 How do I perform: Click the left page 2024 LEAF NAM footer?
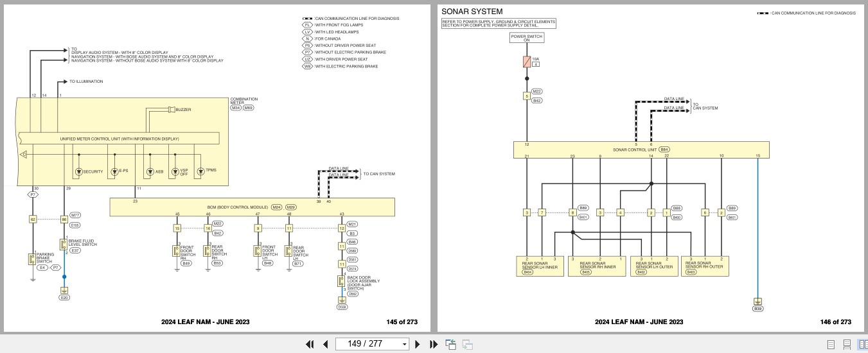pyautogui.click(x=206, y=322)
